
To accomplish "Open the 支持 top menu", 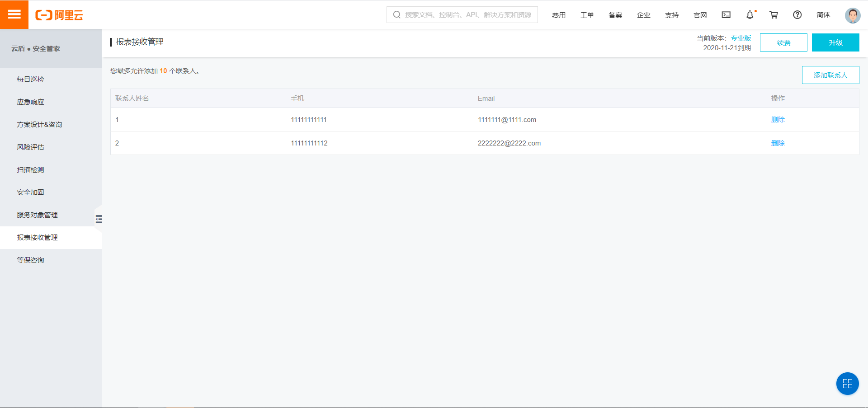I will tap(672, 15).
